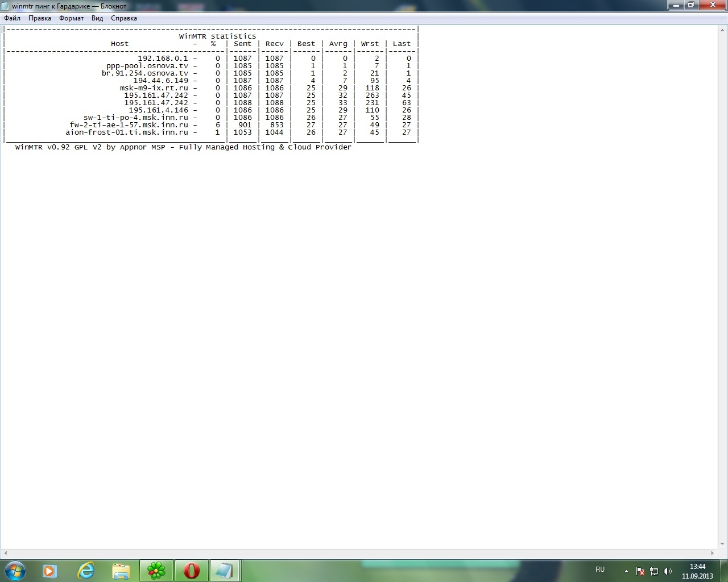The height and width of the screenshot is (582, 728).
Task: Open the volume speaker control
Action: tap(668, 571)
